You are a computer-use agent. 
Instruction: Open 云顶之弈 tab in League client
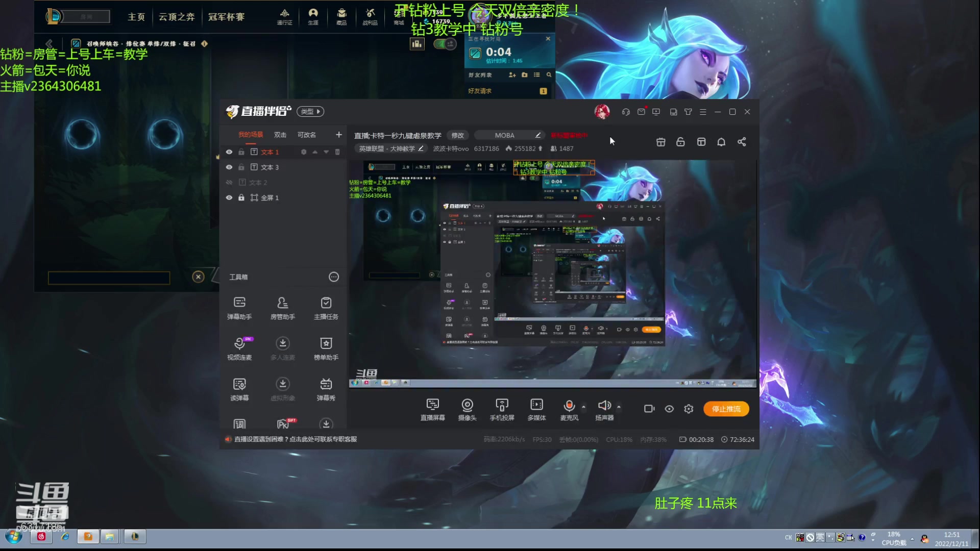[x=177, y=17]
